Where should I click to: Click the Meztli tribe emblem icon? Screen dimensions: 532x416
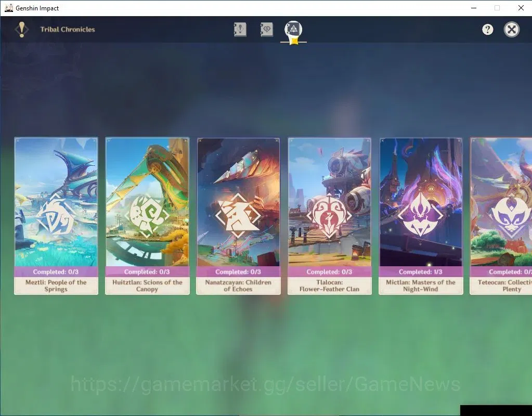56,215
